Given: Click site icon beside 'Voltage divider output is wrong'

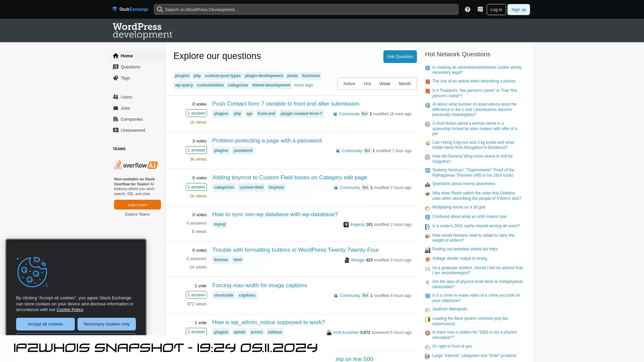Looking at the screenshot, I should click(x=428, y=259).
